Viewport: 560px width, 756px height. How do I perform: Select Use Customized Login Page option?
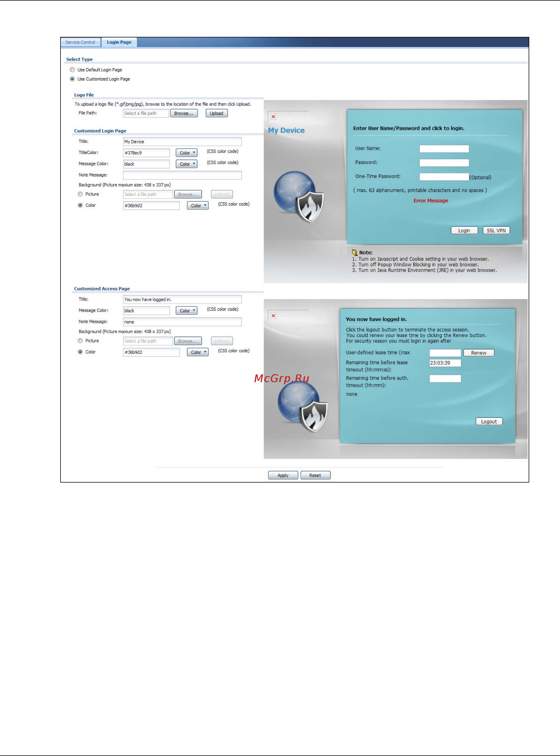click(x=72, y=79)
